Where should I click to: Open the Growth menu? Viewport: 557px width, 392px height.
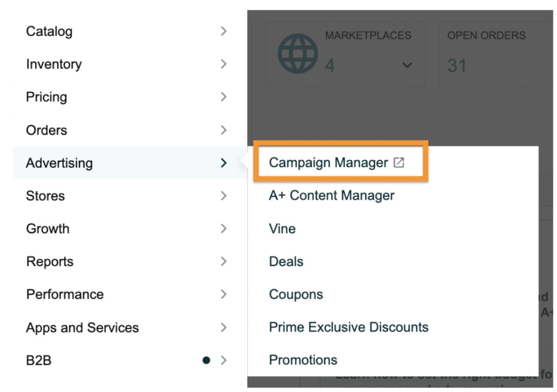point(47,229)
